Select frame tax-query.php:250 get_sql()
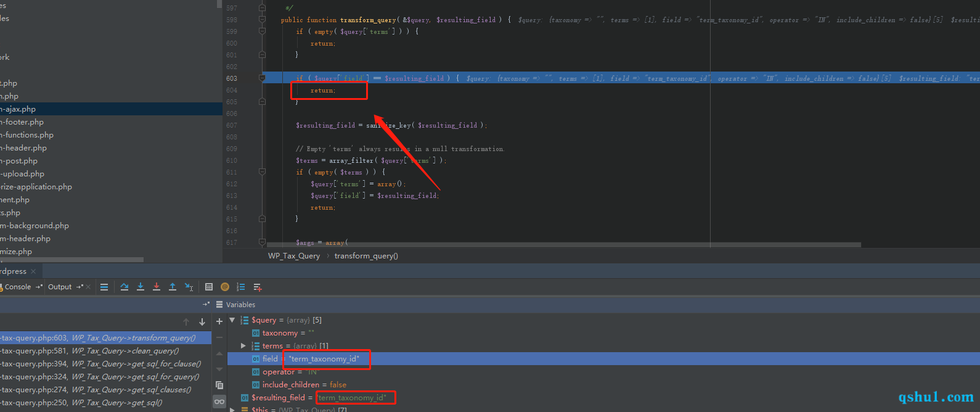 click(105, 403)
